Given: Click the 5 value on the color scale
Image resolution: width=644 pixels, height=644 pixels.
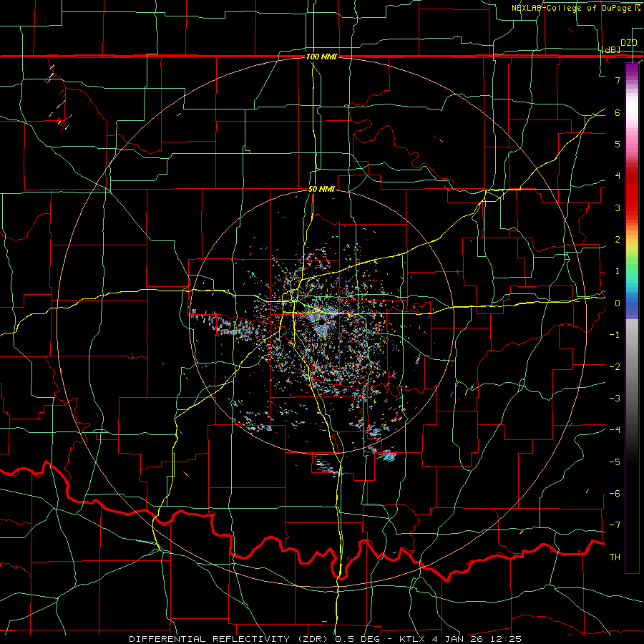Looking at the screenshot, I should [618, 144].
